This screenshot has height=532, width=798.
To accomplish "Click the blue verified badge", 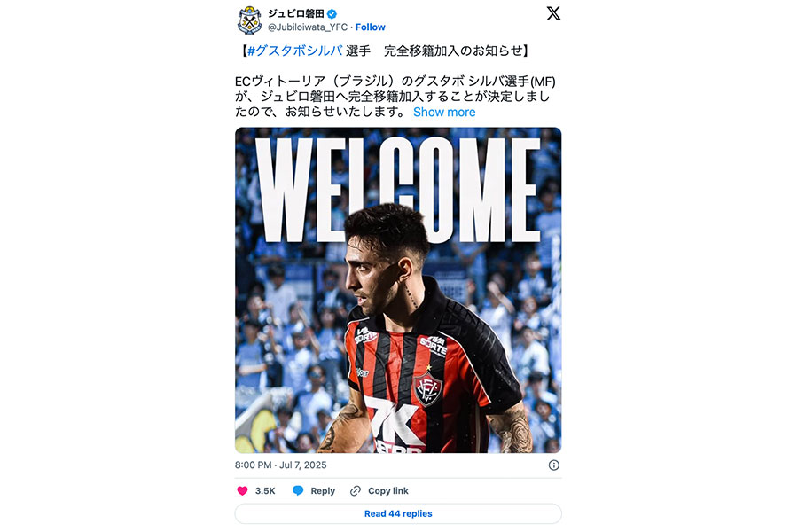I will tap(332, 14).
